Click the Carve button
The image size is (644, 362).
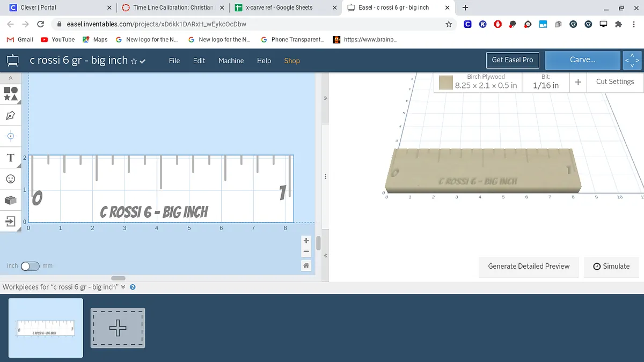(582, 60)
